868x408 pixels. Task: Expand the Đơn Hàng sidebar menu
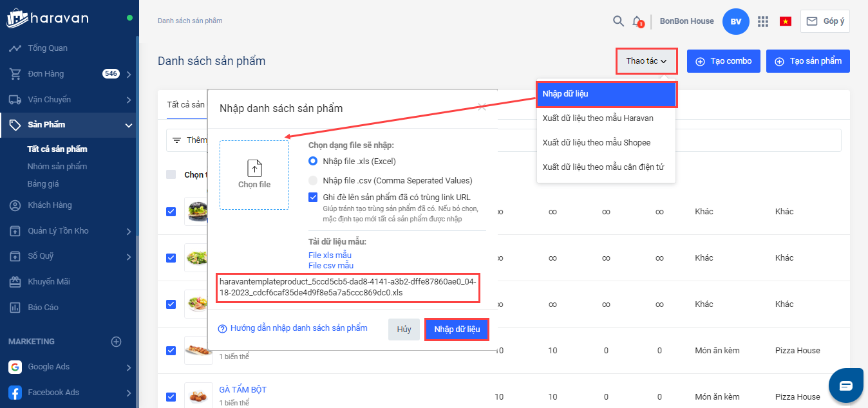click(129, 74)
